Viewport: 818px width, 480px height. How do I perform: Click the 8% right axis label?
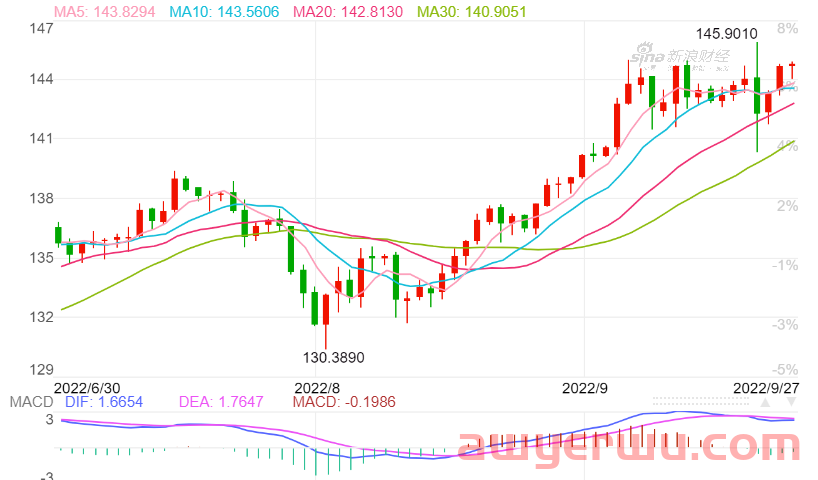pos(787,28)
